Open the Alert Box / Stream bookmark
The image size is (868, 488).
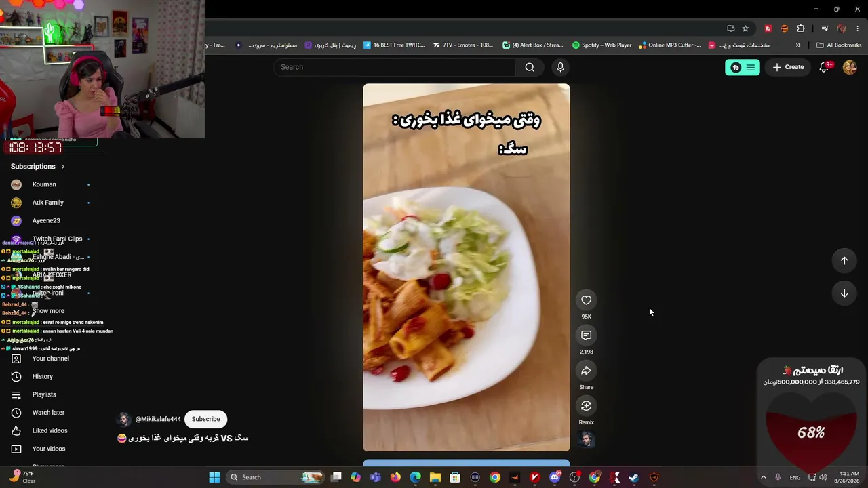[x=533, y=45]
